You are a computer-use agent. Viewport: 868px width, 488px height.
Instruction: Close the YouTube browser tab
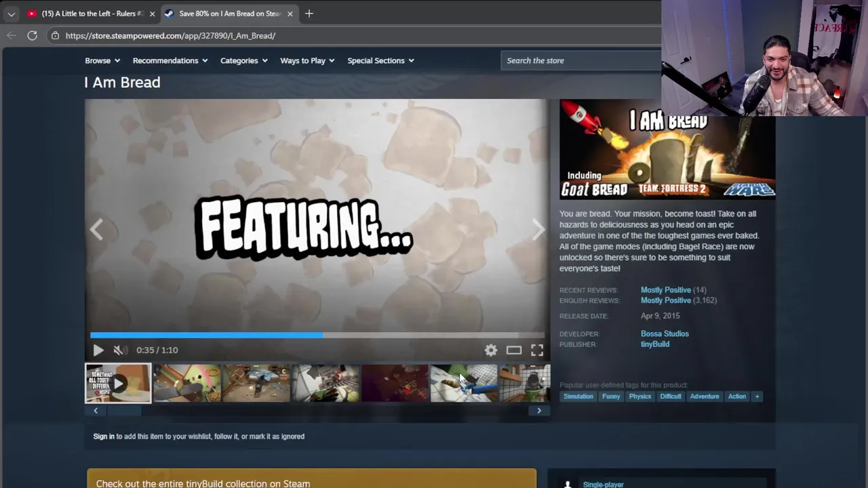[152, 14]
